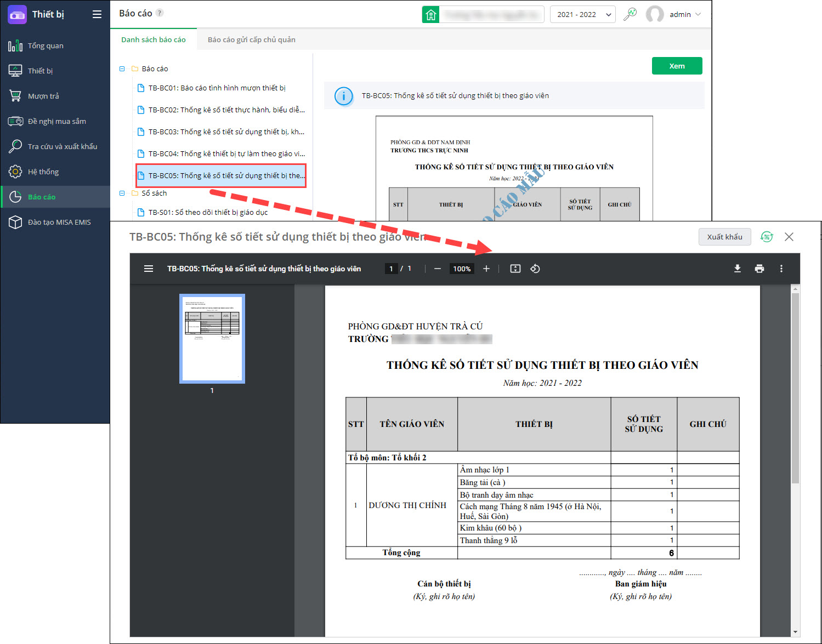Open Đào tạo MISA EMIS
Image resolution: width=822 pixels, height=644 pixels.
pyautogui.click(x=55, y=222)
